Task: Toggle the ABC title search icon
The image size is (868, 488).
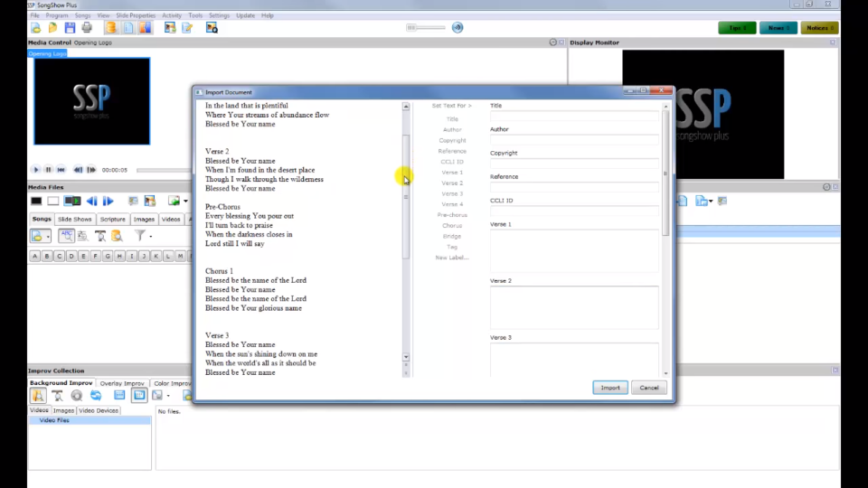Action: 66,236
